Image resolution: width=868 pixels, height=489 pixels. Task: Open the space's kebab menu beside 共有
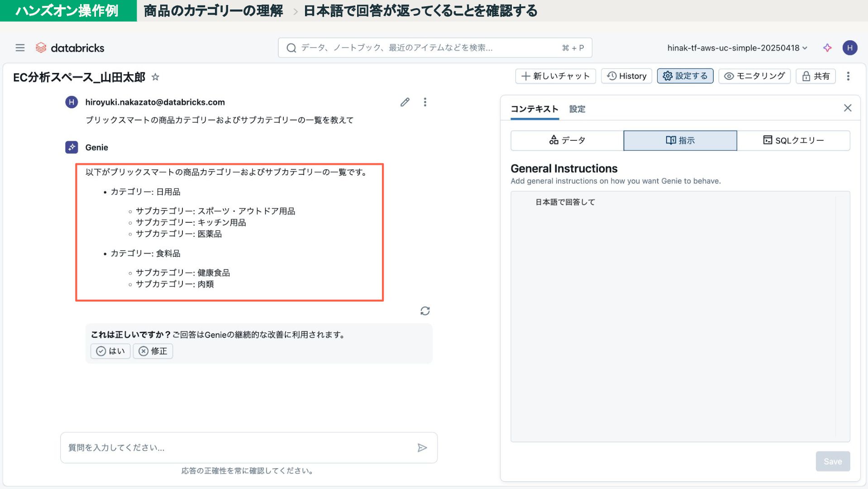click(848, 76)
